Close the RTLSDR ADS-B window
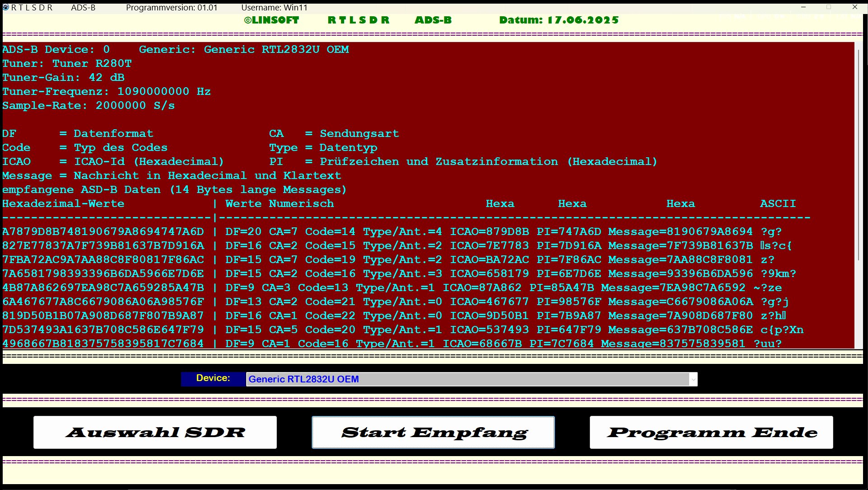 click(x=854, y=7)
